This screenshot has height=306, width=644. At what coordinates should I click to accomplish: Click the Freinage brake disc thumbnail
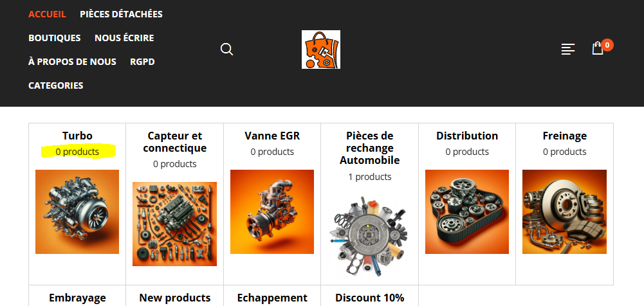click(564, 212)
